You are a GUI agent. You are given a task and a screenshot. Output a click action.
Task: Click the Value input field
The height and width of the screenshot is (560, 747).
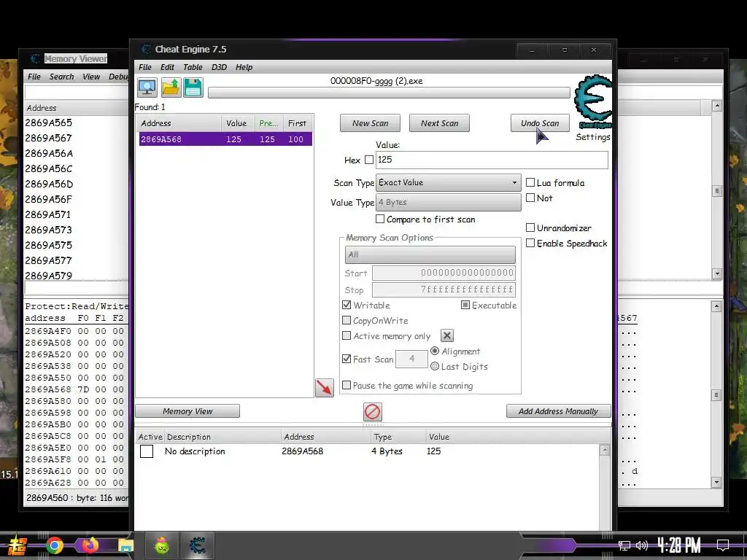pos(492,160)
